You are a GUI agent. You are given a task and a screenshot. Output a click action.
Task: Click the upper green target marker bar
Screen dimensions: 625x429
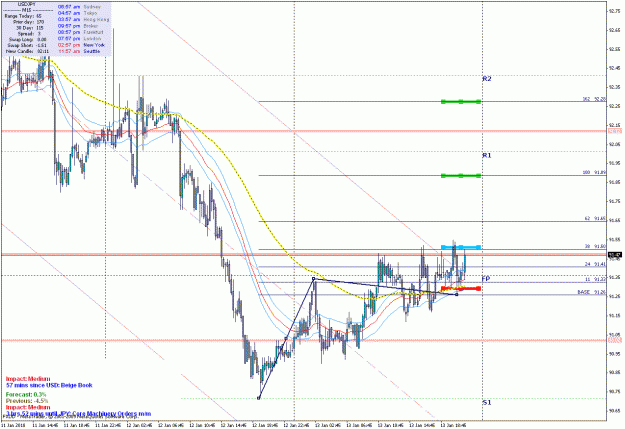(461, 102)
